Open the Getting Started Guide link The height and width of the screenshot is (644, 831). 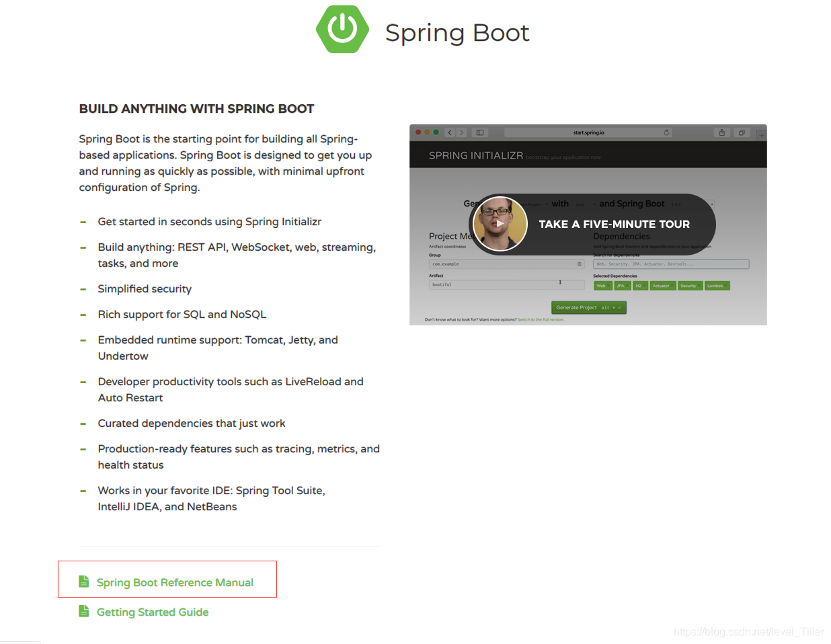152,612
